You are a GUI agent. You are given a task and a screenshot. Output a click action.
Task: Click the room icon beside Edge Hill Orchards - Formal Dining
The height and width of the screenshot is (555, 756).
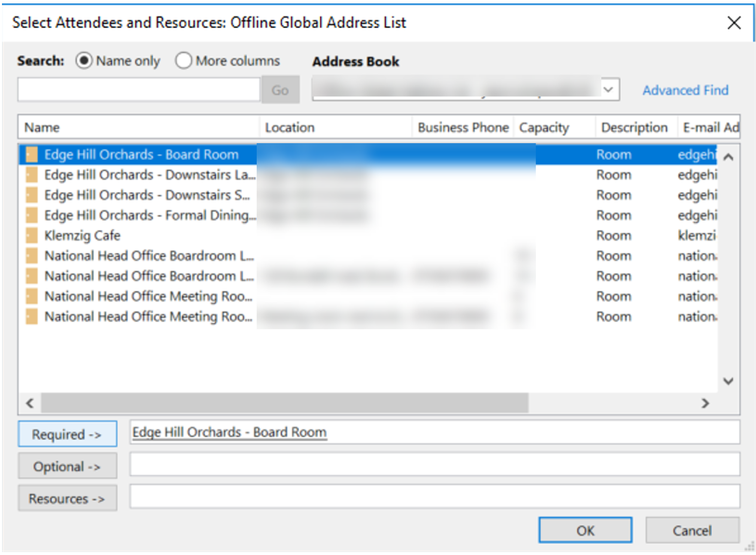(x=31, y=215)
